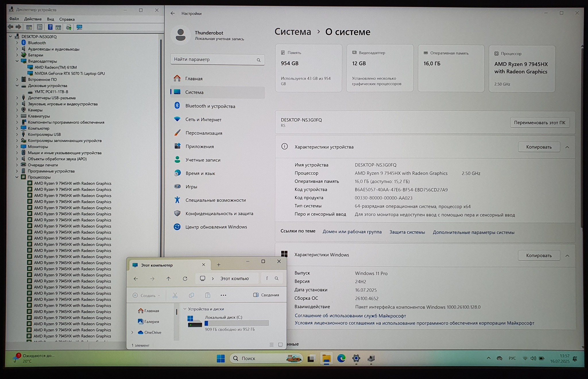Screen dimensions: 588x379
Task: Click Edge browser icon on taskbar
Action: tap(341, 358)
